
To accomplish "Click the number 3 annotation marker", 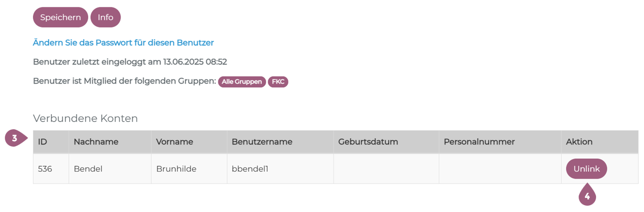I will tap(15, 138).
